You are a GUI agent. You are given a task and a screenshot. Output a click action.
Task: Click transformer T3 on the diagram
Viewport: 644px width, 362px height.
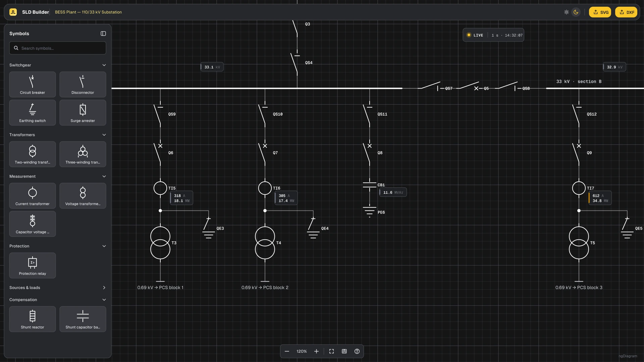click(160, 243)
